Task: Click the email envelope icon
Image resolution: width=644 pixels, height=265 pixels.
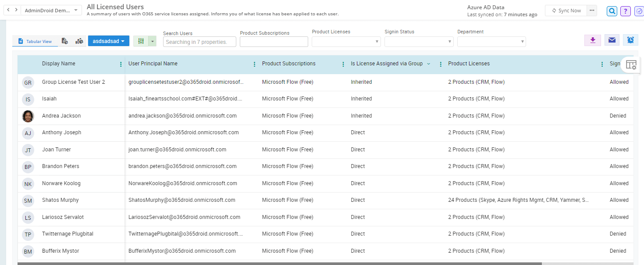Action: click(612, 40)
